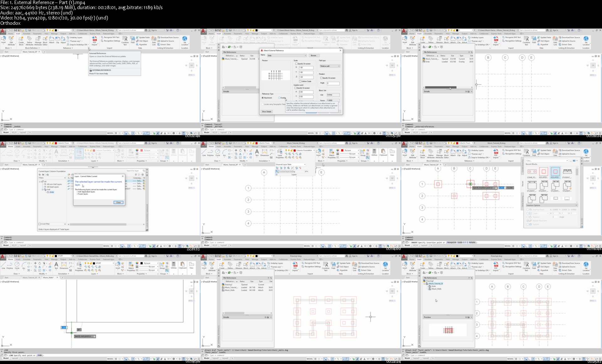The image size is (602, 364).
Task: Toggle Insertion Point checkbox in Blocks palette
Action: click(x=527, y=209)
